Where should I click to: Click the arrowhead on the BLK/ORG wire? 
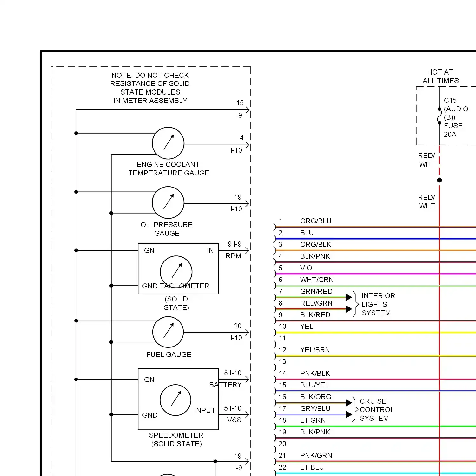point(349,403)
